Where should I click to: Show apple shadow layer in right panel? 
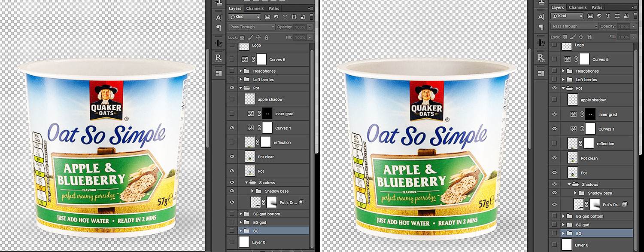point(554,100)
